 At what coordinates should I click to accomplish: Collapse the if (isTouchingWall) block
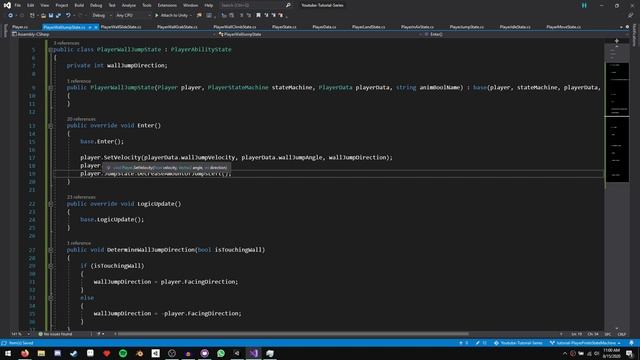[x=51, y=266]
